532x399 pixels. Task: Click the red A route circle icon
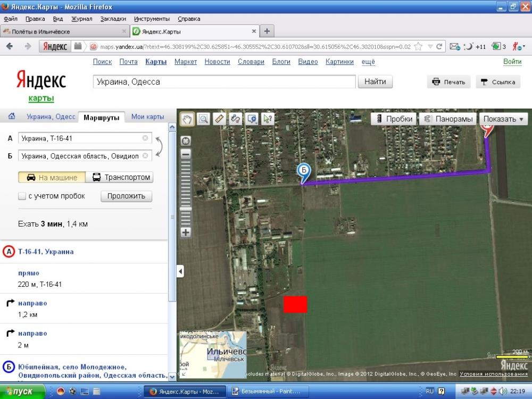coord(9,252)
